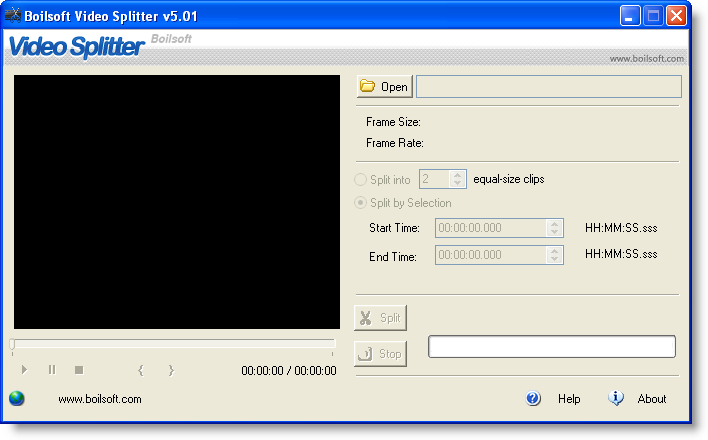Click the folder icon on the Open button

tap(368, 86)
